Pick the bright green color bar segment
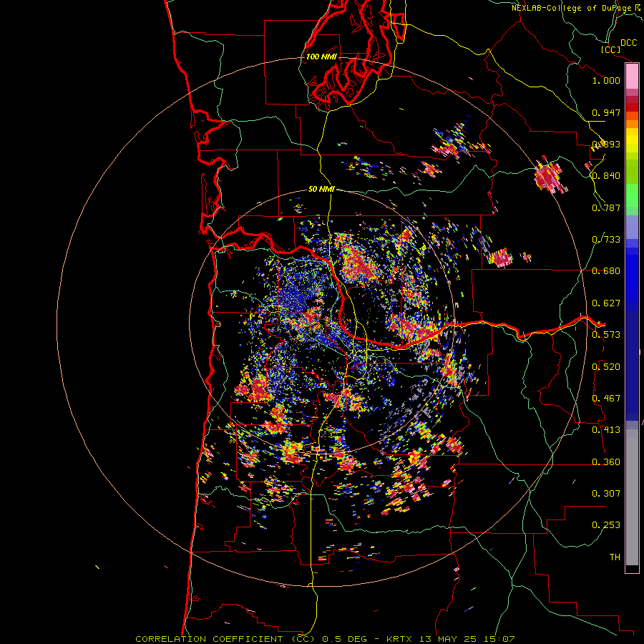Screen dimensions: 644x644 point(632,195)
